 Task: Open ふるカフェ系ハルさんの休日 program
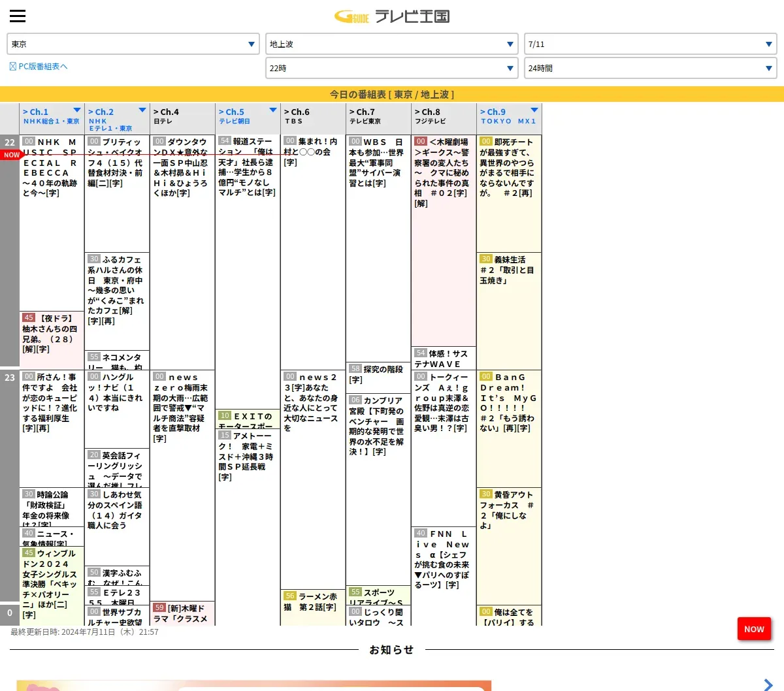pyautogui.click(x=117, y=301)
